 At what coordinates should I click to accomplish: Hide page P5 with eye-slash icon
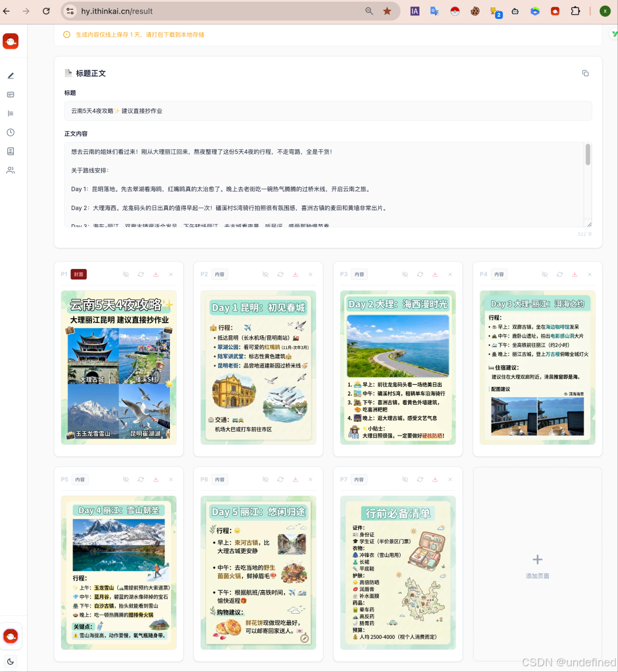click(x=126, y=480)
